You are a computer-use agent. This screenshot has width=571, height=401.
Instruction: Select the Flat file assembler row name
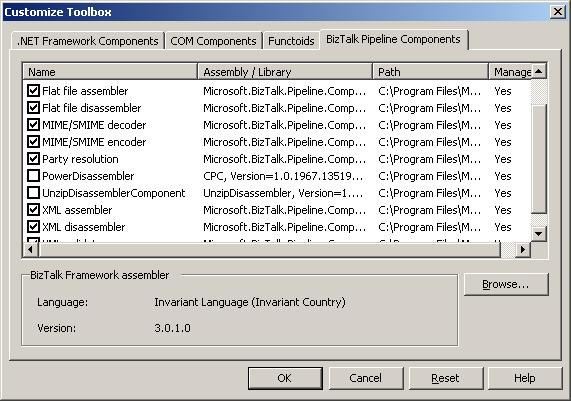[x=85, y=91]
